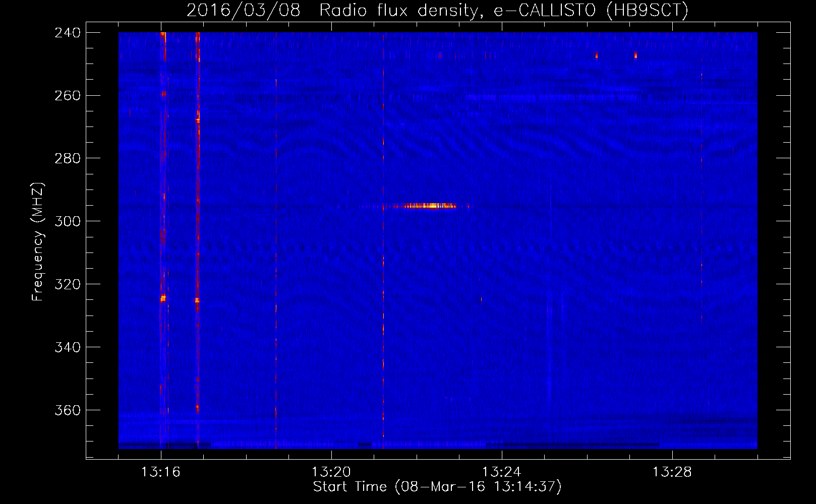Click the 13:16 time tick label
816x504 pixels.
tap(160, 472)
